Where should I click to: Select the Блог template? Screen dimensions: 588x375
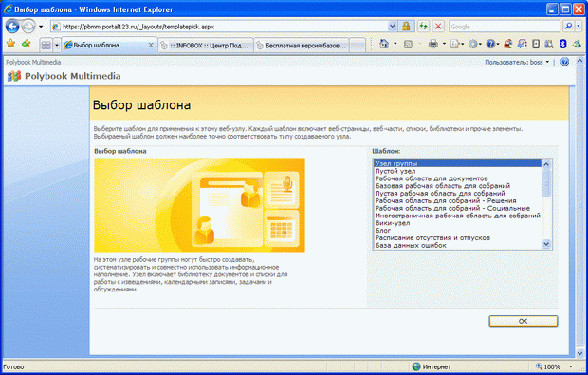pos(457,231)
